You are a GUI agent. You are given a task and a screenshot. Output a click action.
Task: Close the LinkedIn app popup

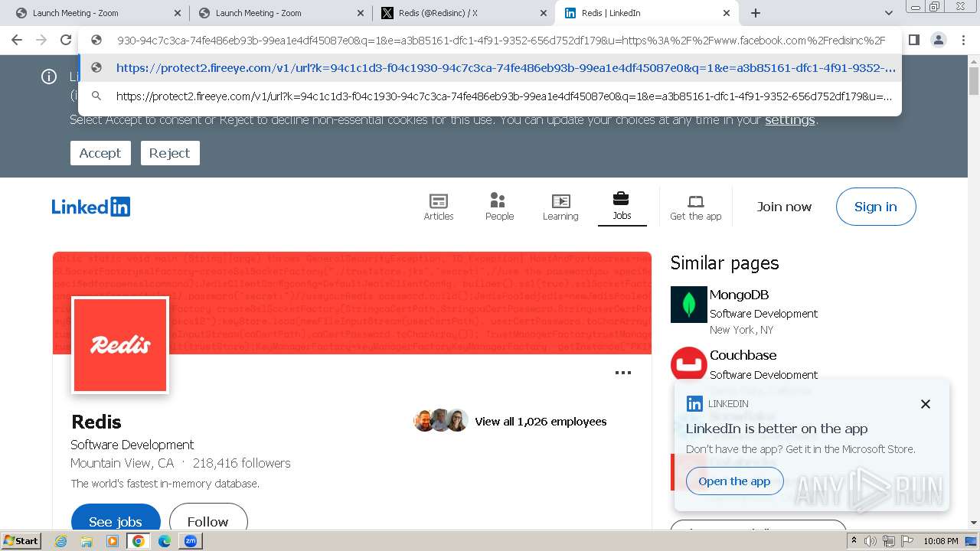[x=926, y=404]
